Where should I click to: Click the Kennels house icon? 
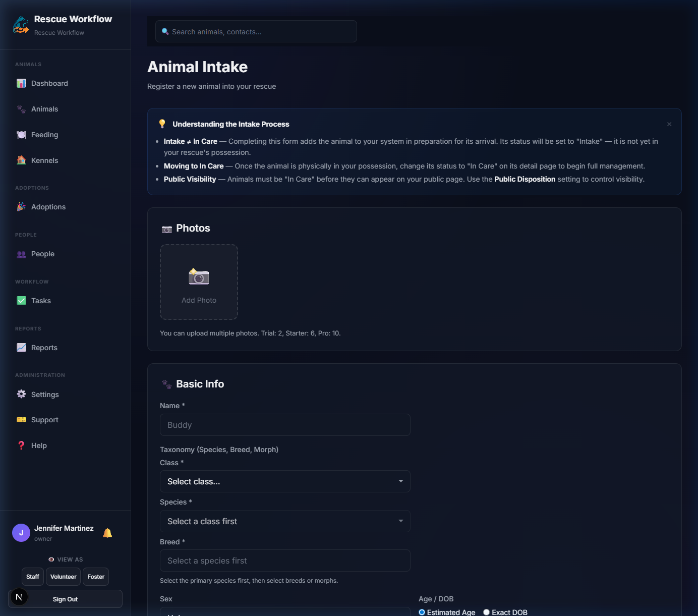(x=21, y=160)
